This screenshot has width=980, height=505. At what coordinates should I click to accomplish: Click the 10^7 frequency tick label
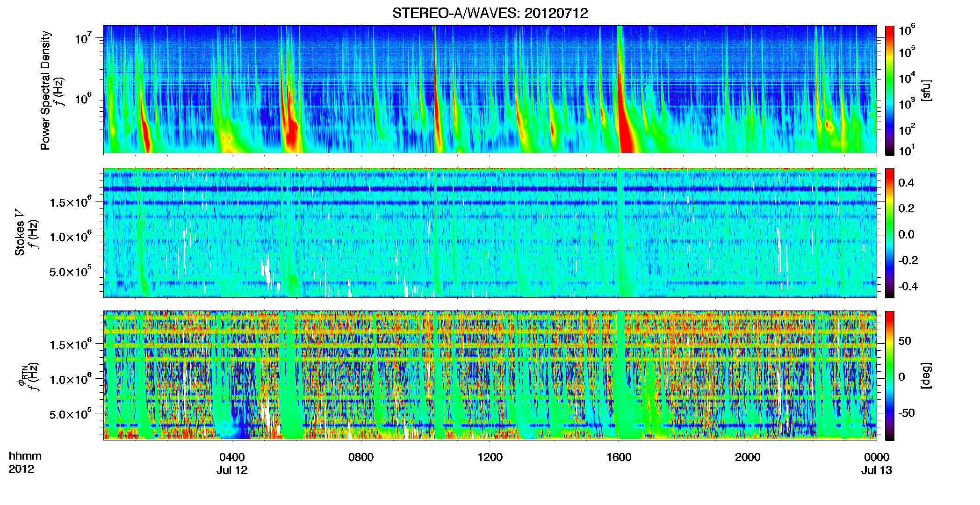point(83,37)
